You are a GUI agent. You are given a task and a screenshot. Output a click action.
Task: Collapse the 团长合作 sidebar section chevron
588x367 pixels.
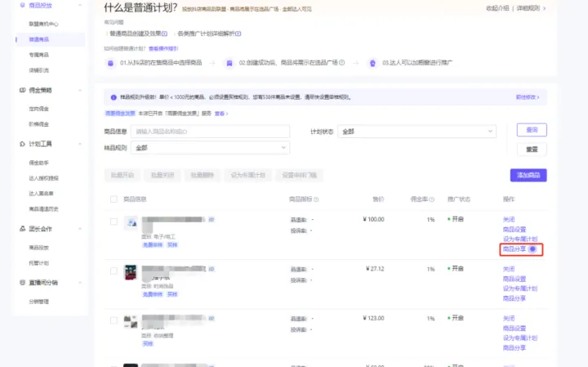click(x=80, y=229)
